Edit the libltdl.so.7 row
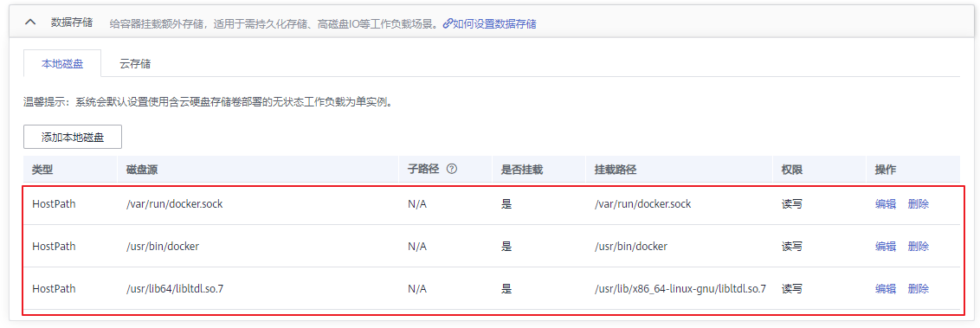 pos(886,289)
